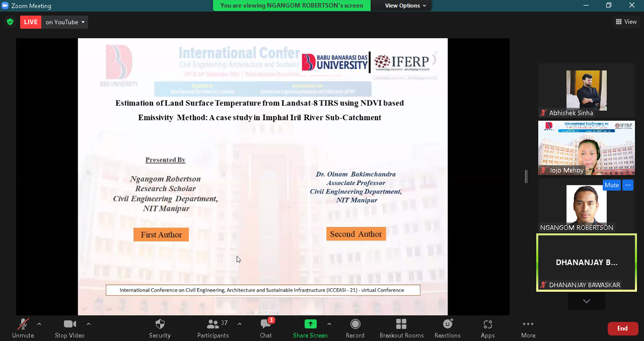This screenshot has width=644, height=341.
Task: Select Jojo Mehoy's video thumbnail
Action: click(x=586, y=148)
